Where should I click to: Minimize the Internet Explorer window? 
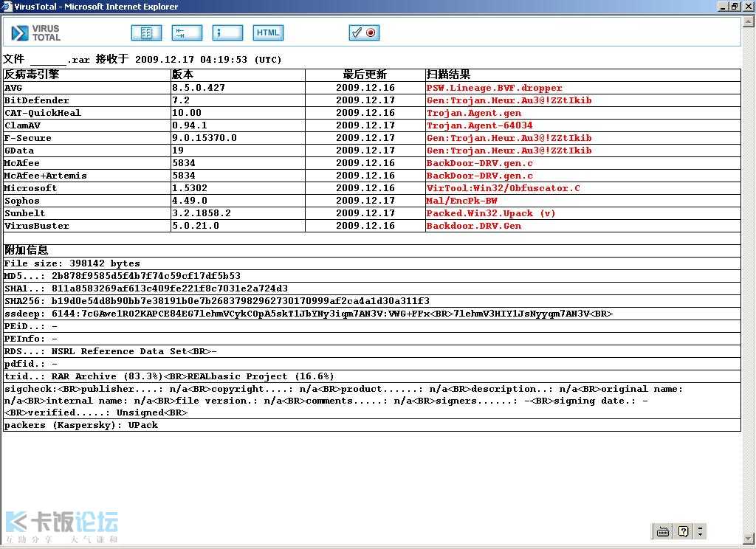pyautogui.click(x=724, y=6)
